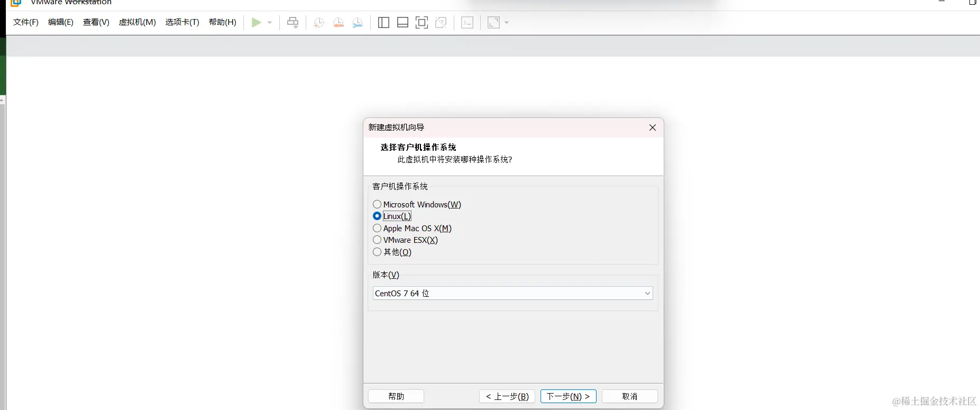Image resolution: width=980 pixels, height=410 pixels.
Task: Click the console view toolbar icon
Action: [x=468, y=22]
